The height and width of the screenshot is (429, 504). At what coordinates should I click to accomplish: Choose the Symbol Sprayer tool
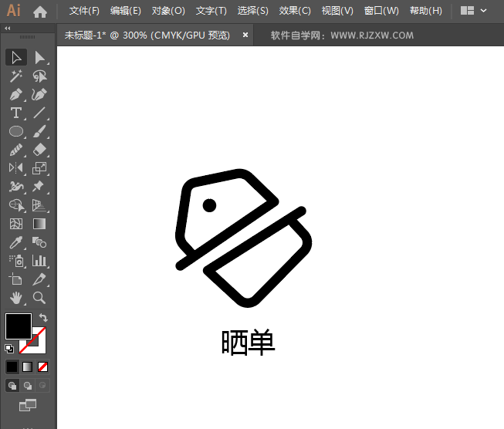(16, 261)
